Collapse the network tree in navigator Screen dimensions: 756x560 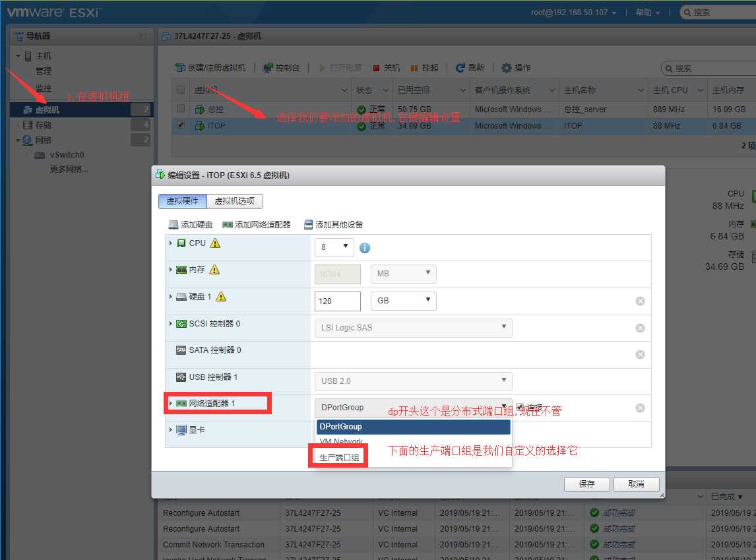[x=18, y=140]
